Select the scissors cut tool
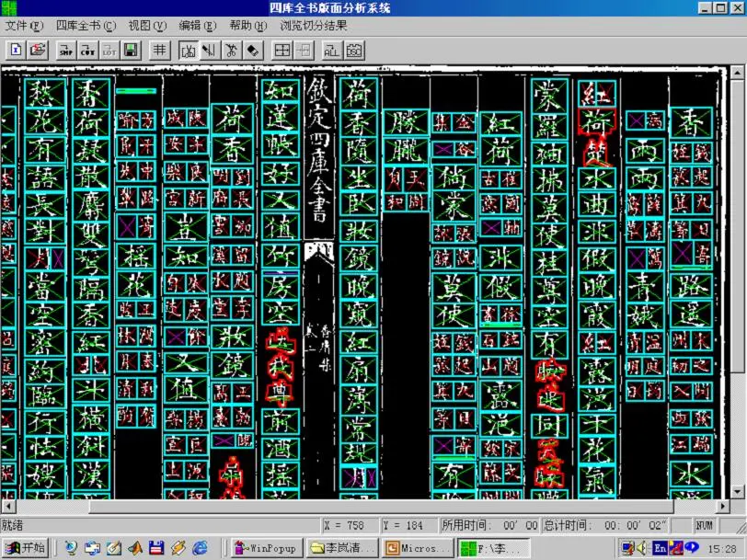Image resolution: width=747 pixels, height=560 pixels. coord(231,50)
